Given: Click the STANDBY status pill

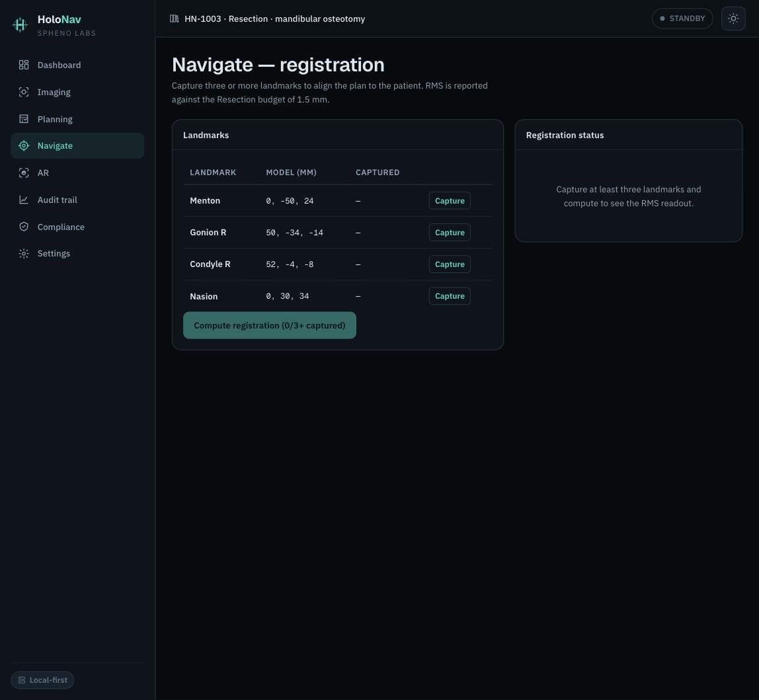Looking at the screenshot, I should coord(682,19).
